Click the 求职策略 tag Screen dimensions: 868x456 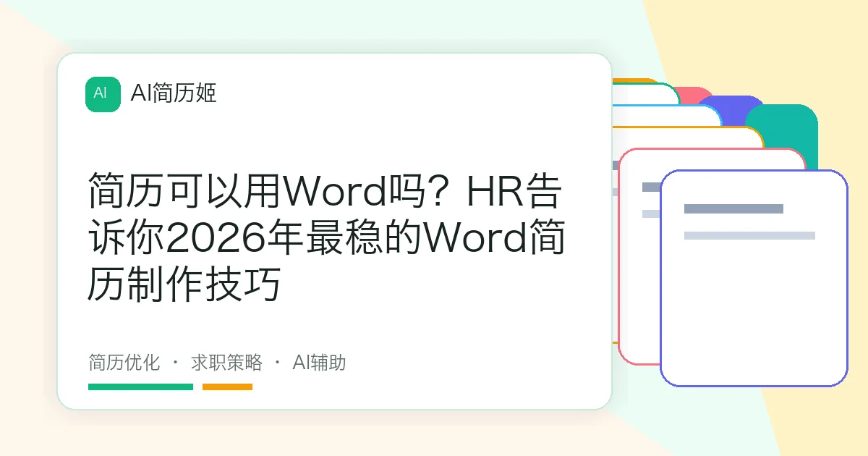pos(226,362)
